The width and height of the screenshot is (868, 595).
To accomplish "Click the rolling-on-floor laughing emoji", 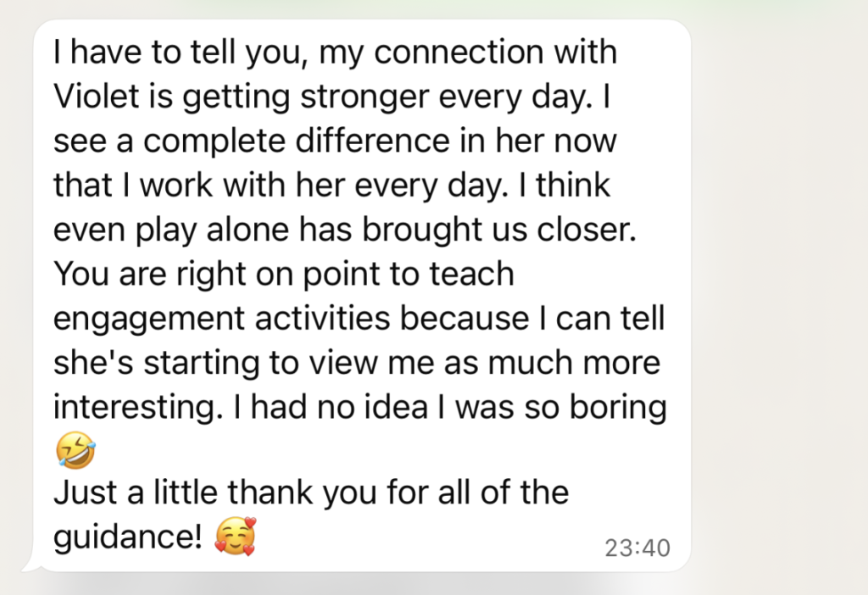I will pyautogui.click(x=75, y=451).
